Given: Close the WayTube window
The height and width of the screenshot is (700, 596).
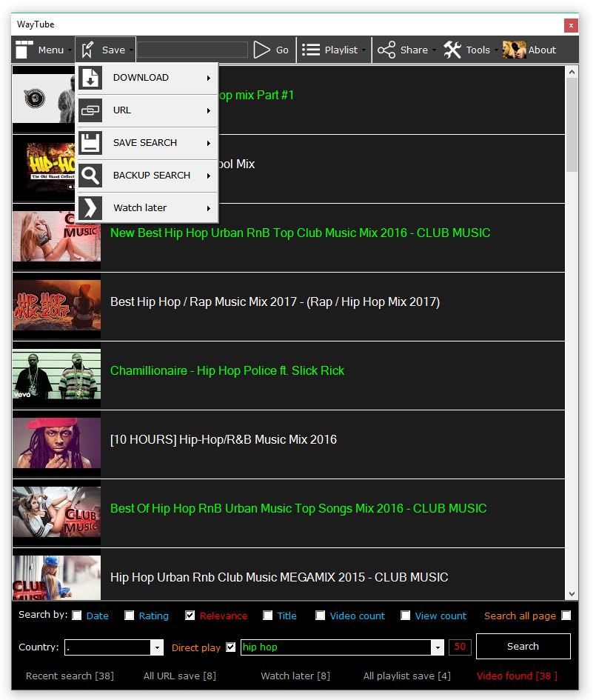Looking at the screenshot, I should [x=571, y=25].
